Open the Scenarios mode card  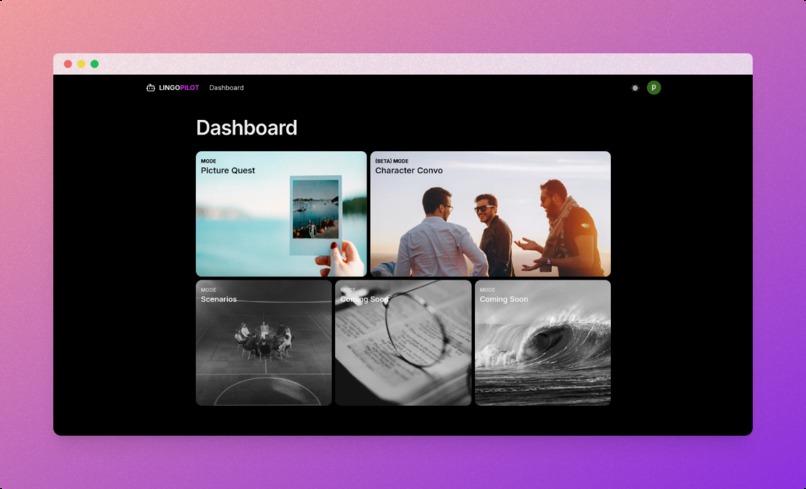[264, 342]
